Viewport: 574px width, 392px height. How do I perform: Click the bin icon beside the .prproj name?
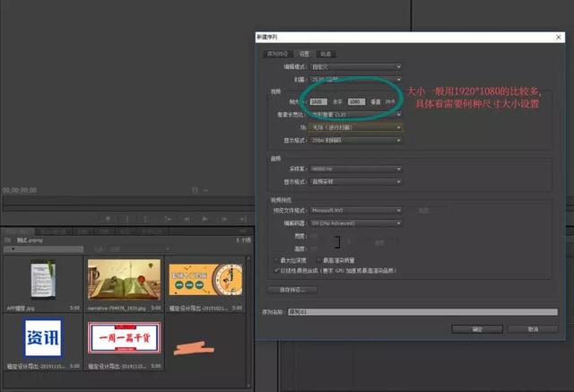[x=8, y=240]
